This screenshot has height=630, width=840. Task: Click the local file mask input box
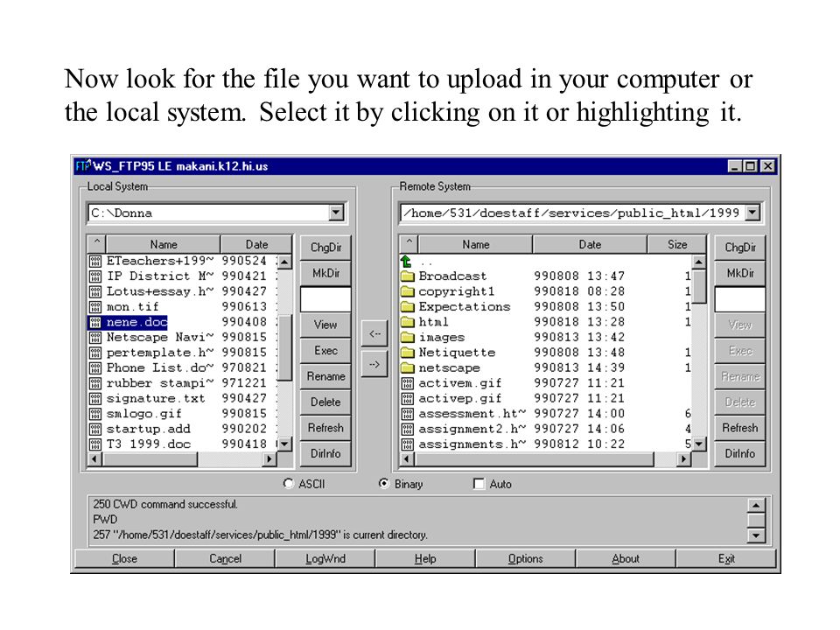325,299
